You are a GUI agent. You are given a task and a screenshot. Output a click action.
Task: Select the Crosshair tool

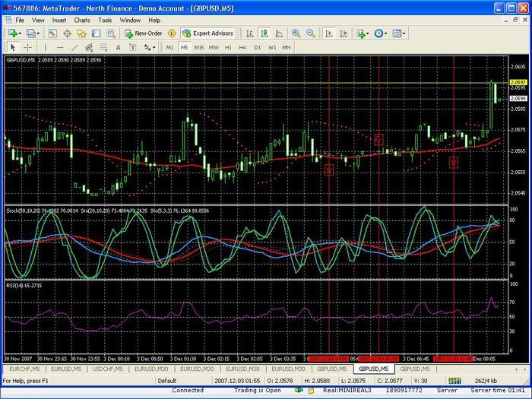coord(28,47)
